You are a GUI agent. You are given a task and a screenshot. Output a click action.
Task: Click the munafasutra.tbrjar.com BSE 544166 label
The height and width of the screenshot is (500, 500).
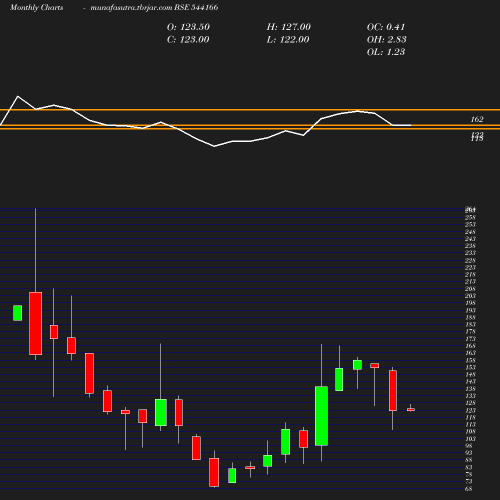pos(154,7)
